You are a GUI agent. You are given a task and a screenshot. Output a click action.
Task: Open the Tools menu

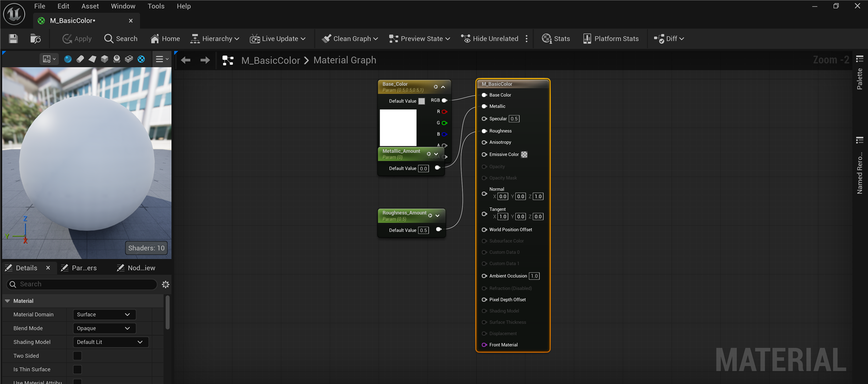pos(156,6)
